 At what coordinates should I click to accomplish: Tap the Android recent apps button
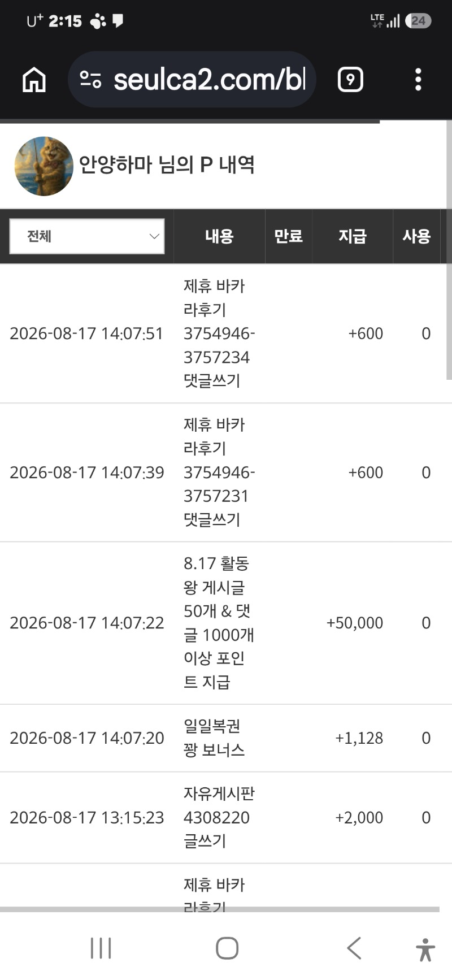[101, 948]
